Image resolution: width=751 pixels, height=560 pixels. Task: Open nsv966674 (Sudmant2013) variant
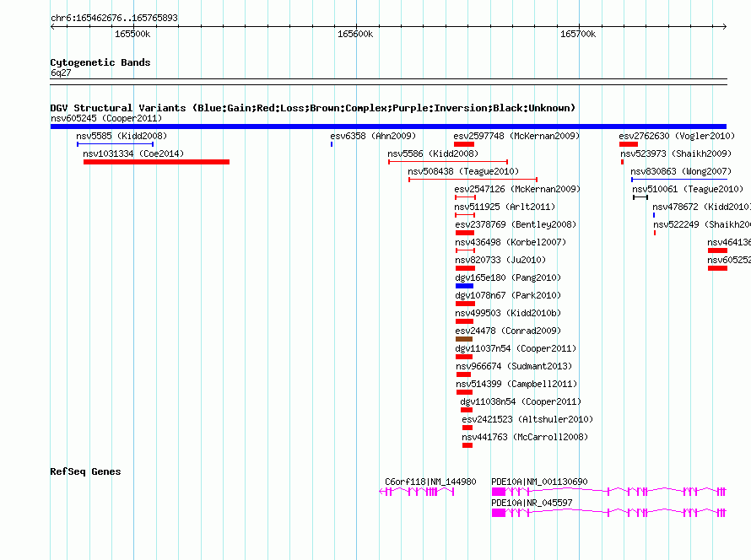[514, 366]
